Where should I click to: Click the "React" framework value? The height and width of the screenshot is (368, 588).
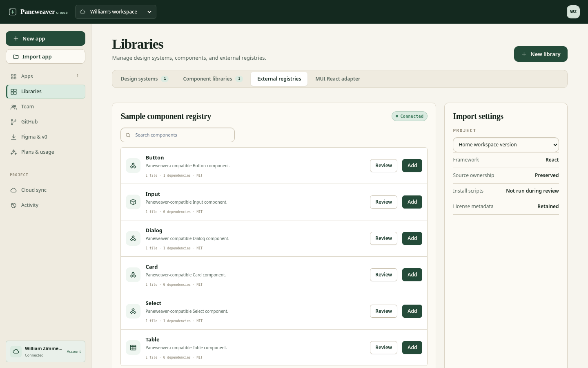(x=552, y=160)
